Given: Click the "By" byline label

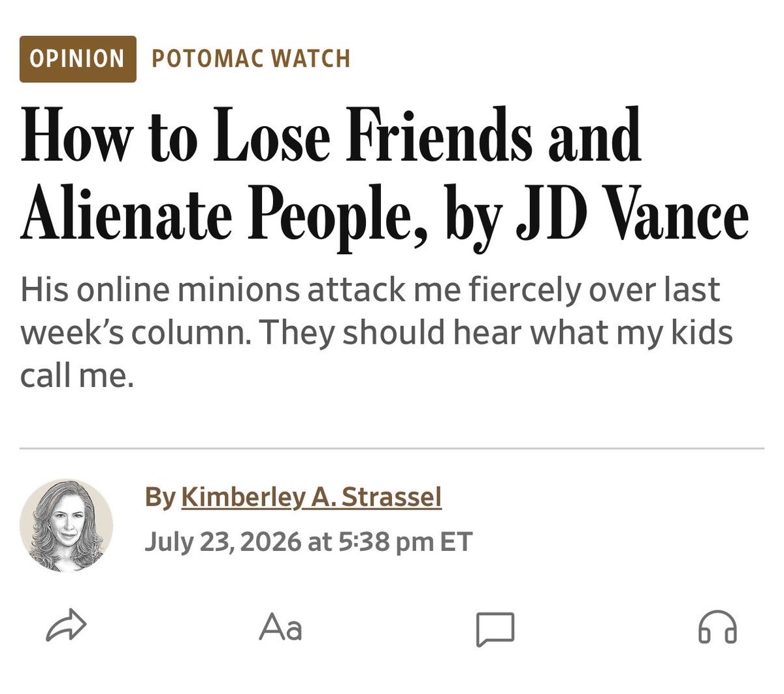Looking at the screenshot, I should coord(160,497).
